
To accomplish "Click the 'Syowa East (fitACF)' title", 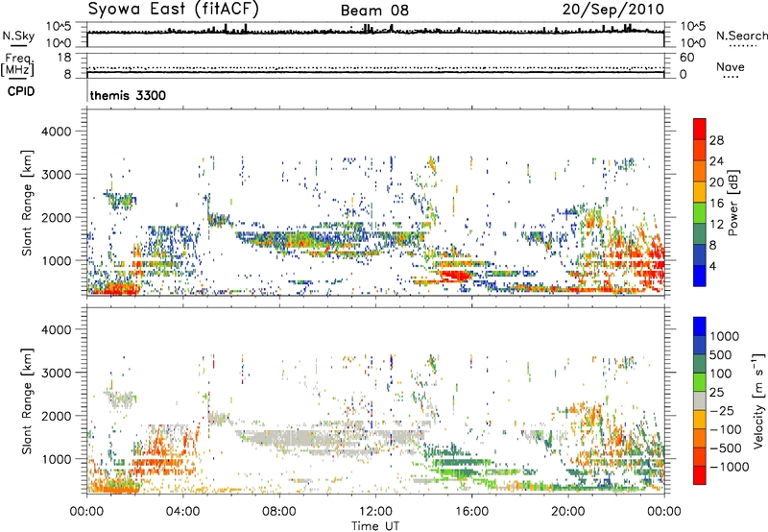I will point(173,10).
